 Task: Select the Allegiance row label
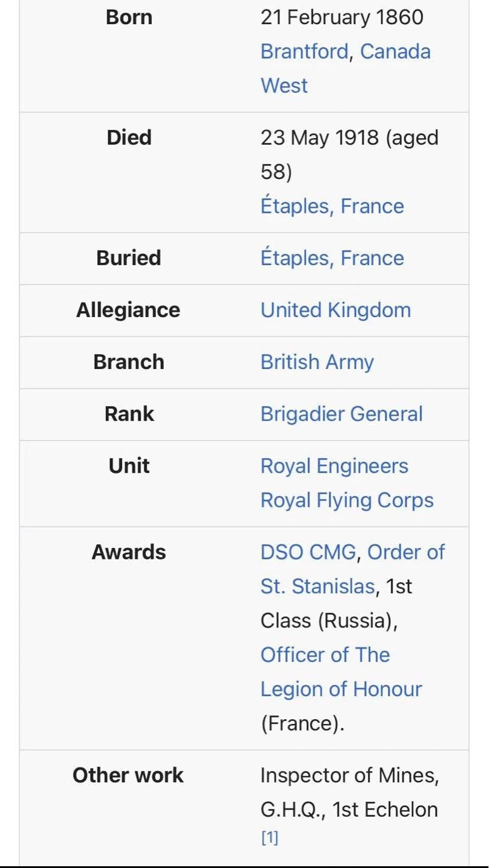pyautogui.click(x=128, y=310)
